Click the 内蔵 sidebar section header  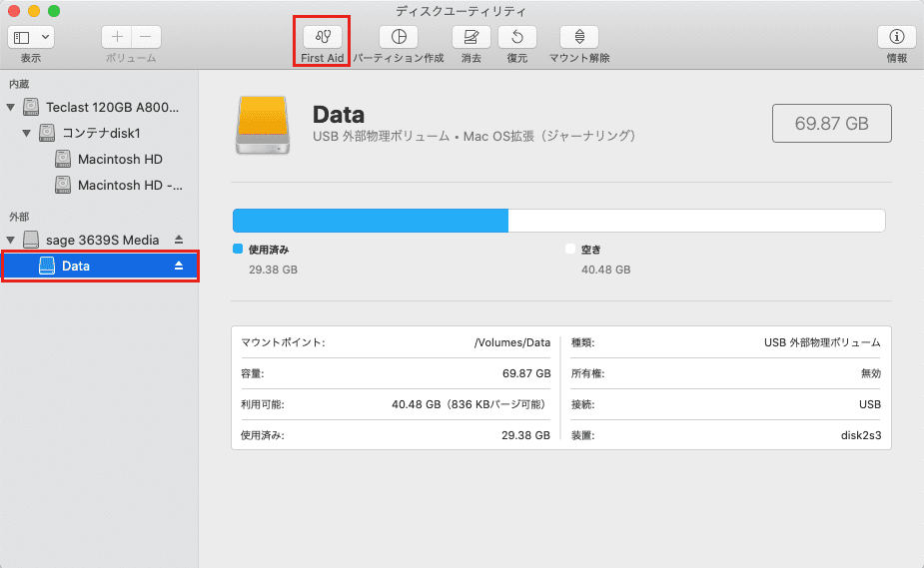(x=19, y=84)
